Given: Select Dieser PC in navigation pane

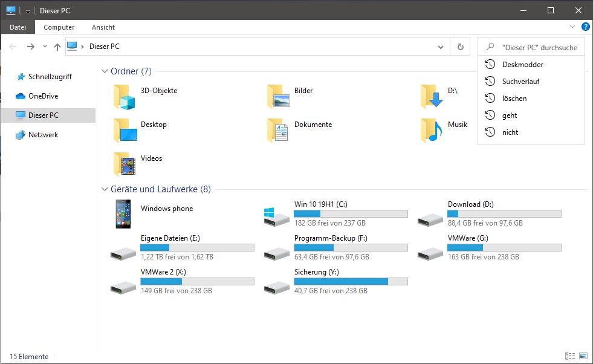Looking at the screenshot, I should [x=48, y=115].
